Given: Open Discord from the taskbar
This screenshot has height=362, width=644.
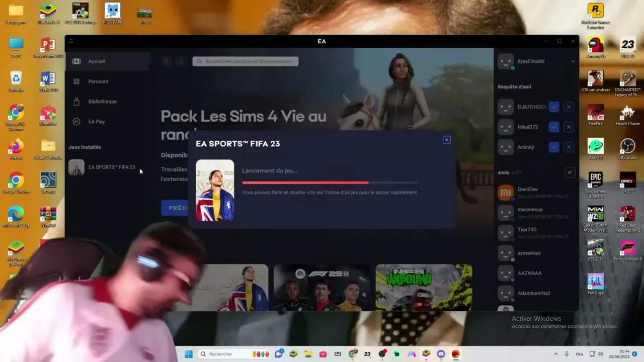Looking at the screenshot, I should 441,354.
